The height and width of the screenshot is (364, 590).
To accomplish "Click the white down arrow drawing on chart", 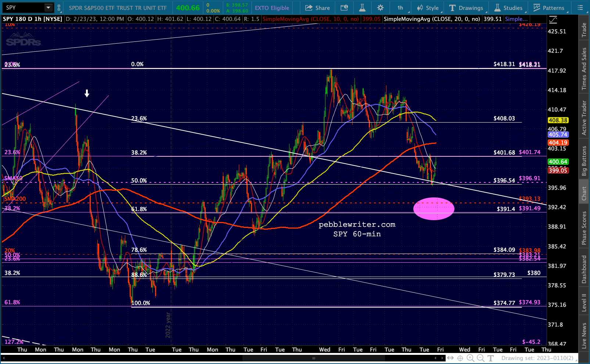I will (x=87, y=94).
